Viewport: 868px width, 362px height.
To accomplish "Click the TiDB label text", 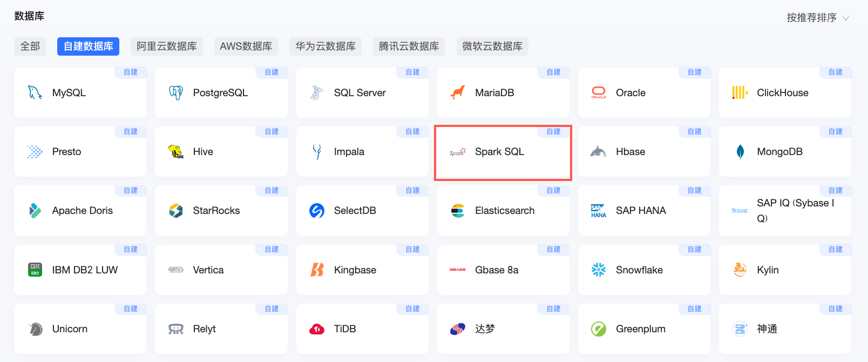I will [345, 329].
